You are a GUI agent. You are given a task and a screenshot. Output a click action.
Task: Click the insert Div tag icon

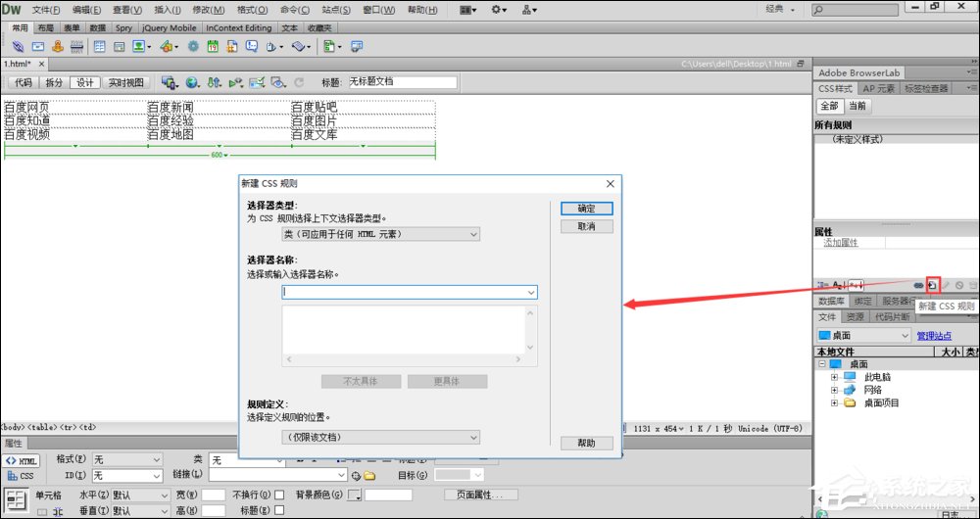[119, 46]
